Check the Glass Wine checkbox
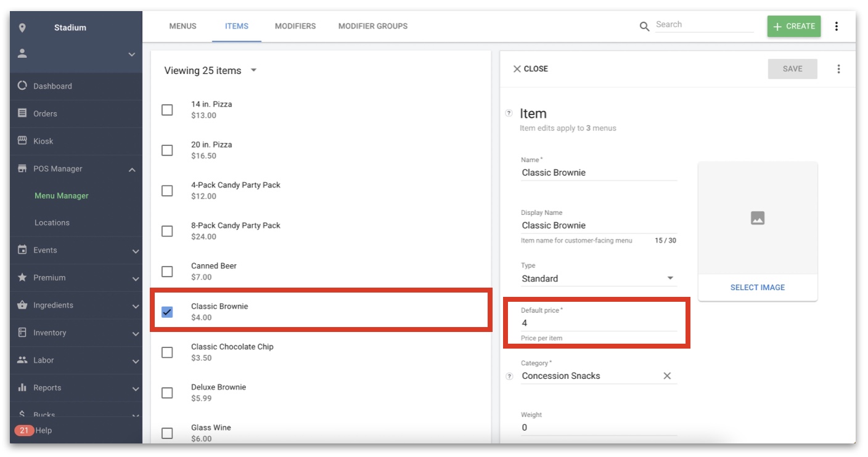Screen dimensions: 868x457 tap(167, 433)
